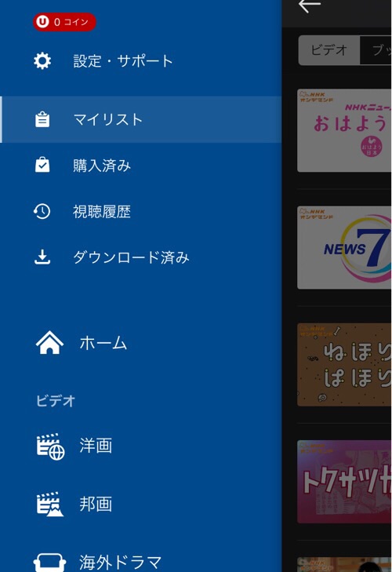
Task: Open ダウンロード済み downloads list
Action: [131, 257]
